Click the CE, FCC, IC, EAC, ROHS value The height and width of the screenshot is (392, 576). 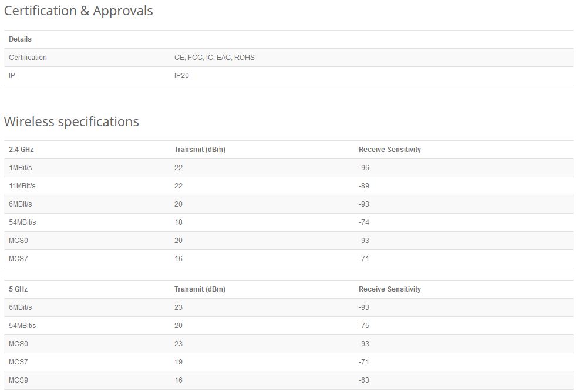pos(214,58)
